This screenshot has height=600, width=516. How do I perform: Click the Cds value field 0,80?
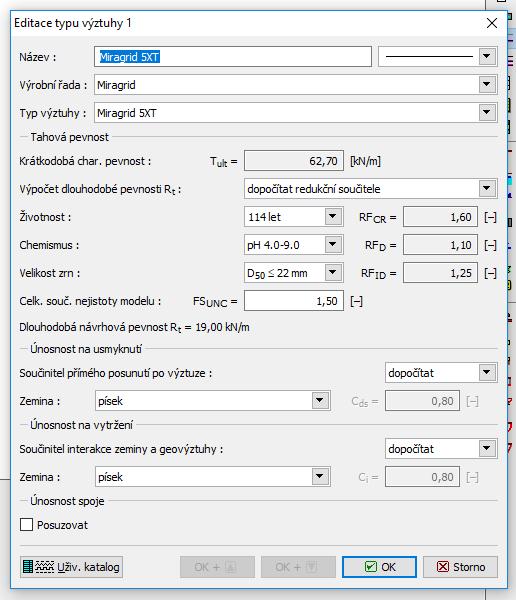pos(422,401)
